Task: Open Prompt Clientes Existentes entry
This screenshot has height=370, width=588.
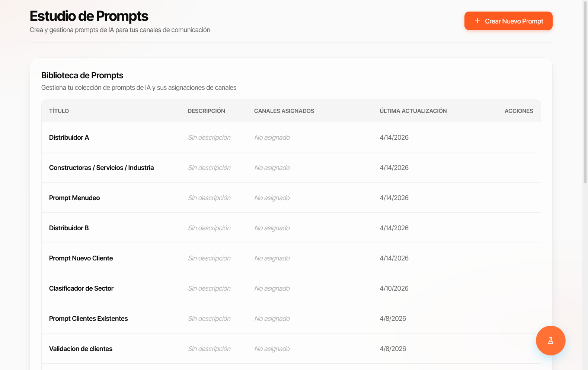Action: (x=291, y=318)
